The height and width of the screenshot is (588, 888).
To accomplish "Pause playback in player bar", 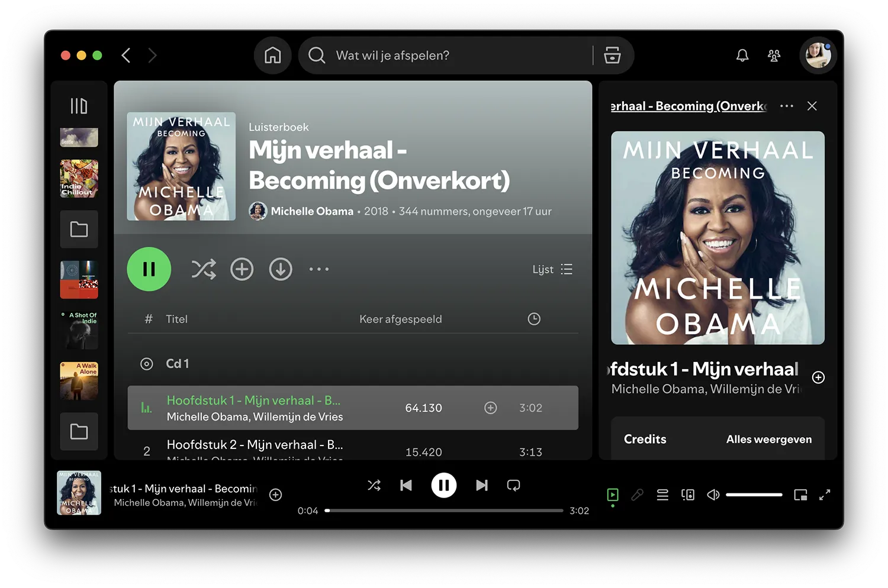I will click(444, 486).
